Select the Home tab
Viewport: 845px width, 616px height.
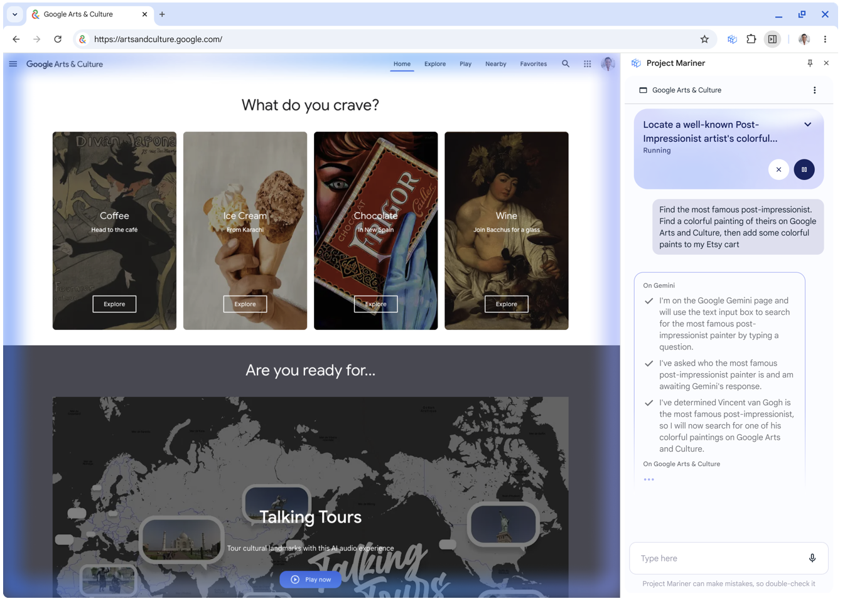click(x=402, y=64)
